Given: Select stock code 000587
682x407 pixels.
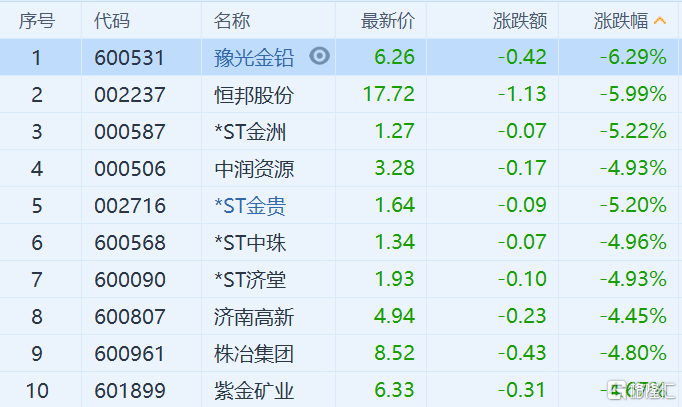Looking at the screenshot, I should 130,132.
